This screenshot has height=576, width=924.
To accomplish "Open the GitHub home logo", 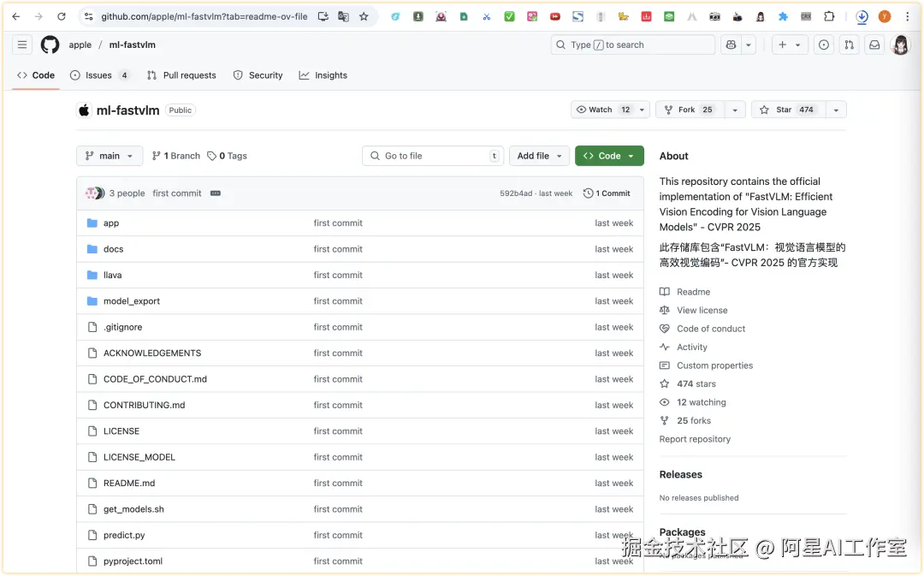I will pyautogui.click(x=50, y=45).
